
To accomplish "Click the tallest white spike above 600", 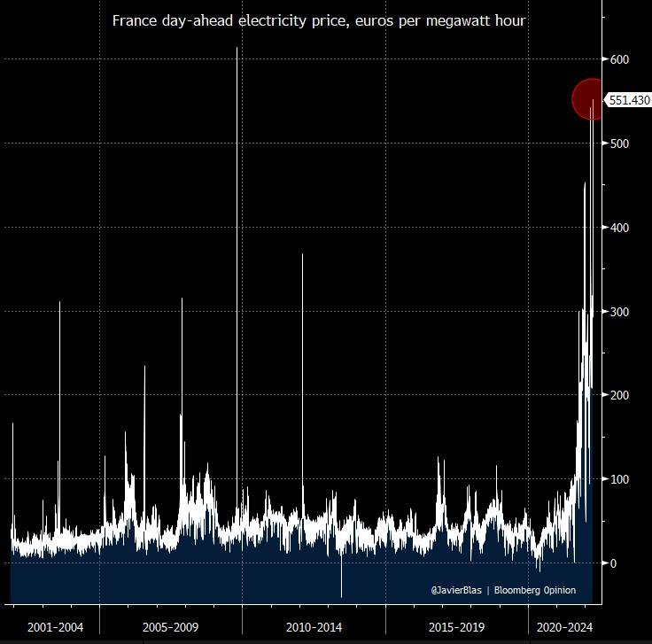I will [x=237, y=53].
